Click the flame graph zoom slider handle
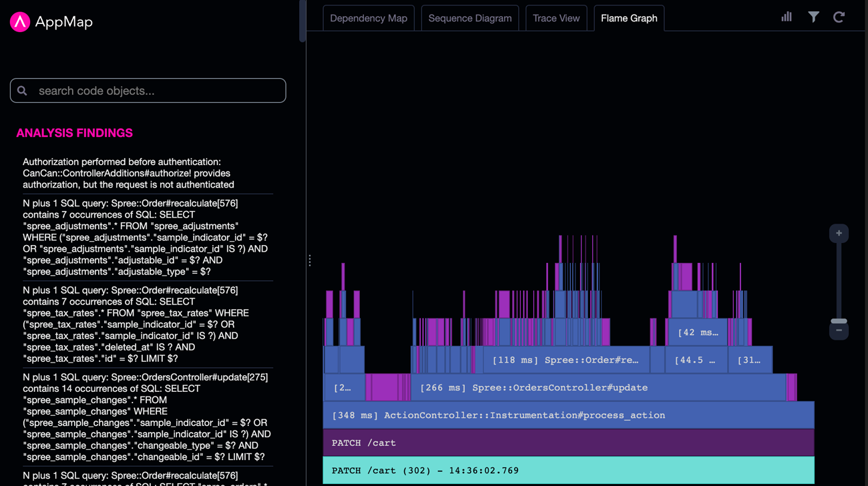Image resolution: width=868 pixels, height=486 pixels. coord(839,321)
